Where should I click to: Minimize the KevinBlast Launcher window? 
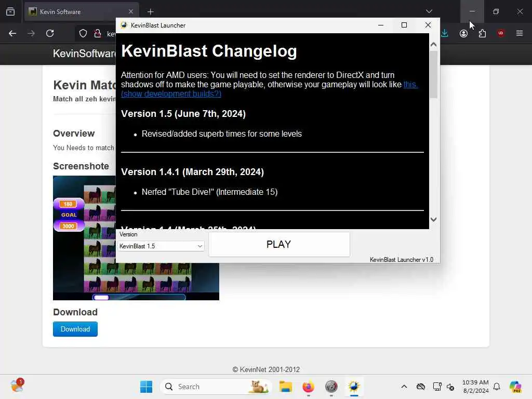pyautogui.click(x=381, y=25)
